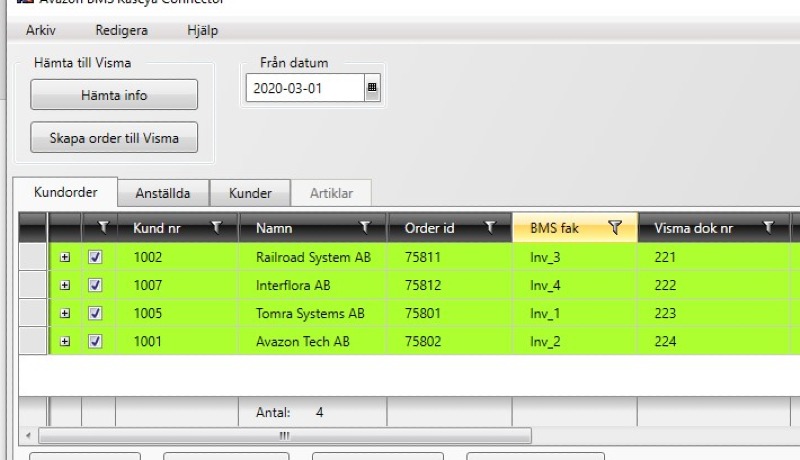Select the Kund nr 1005 cell

pyautogui.click(x=177, y=313)
